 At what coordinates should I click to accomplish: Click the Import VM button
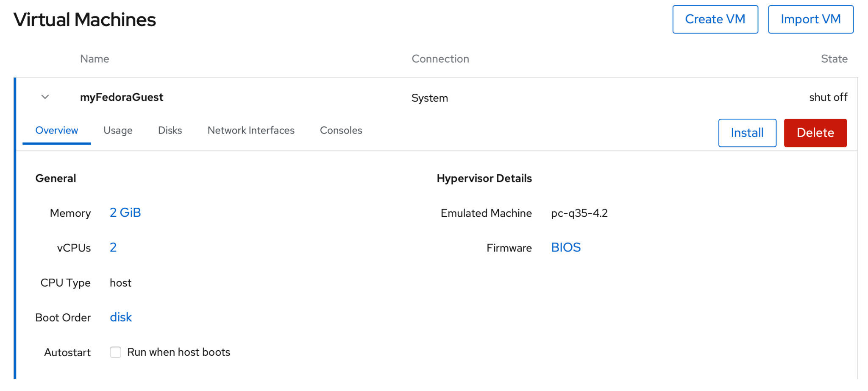pos(810,20)
